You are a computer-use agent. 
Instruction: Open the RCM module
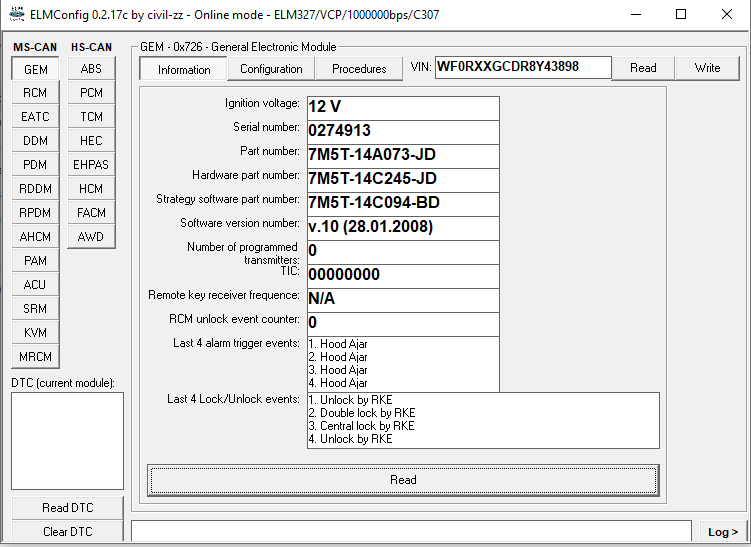pyautogui.click(x=35, y=93)
